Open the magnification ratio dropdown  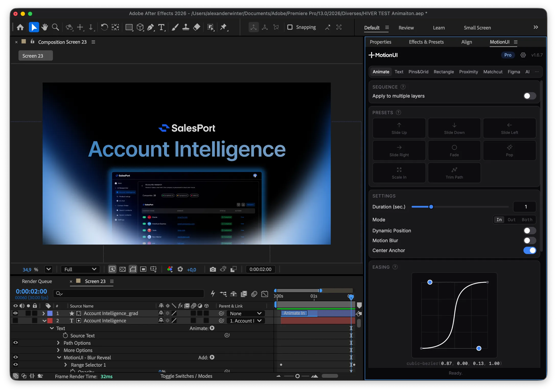49,269
